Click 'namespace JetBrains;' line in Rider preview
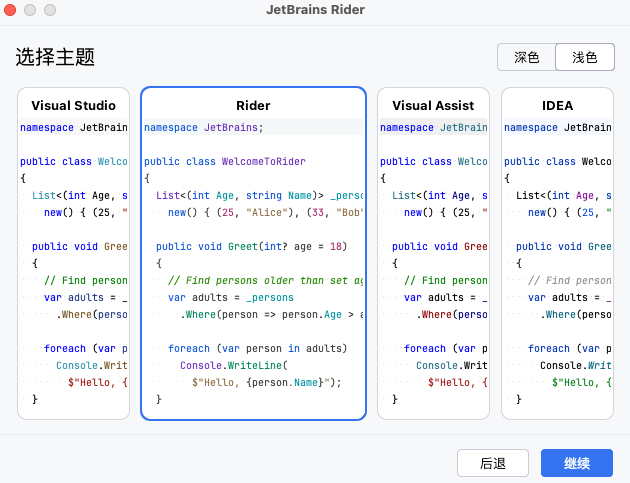Viewport: 630px width, 483px height. (x=204, y=127)
